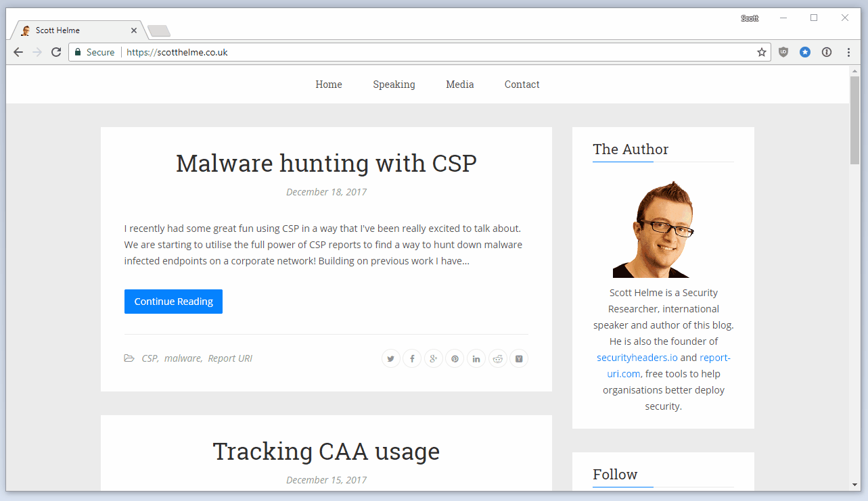The width and height of the screenshot is (868, 501).
Task: Reload the page
Action: (56, 52)
